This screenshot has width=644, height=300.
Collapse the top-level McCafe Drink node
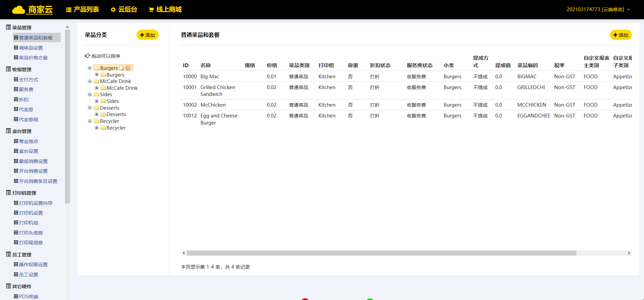pos(90,81)
